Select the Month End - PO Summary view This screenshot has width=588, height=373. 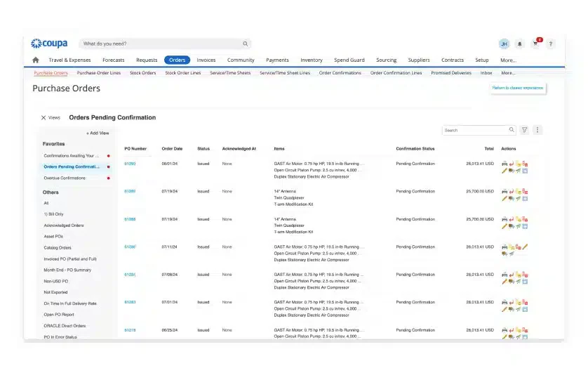[x=67, y=270]
